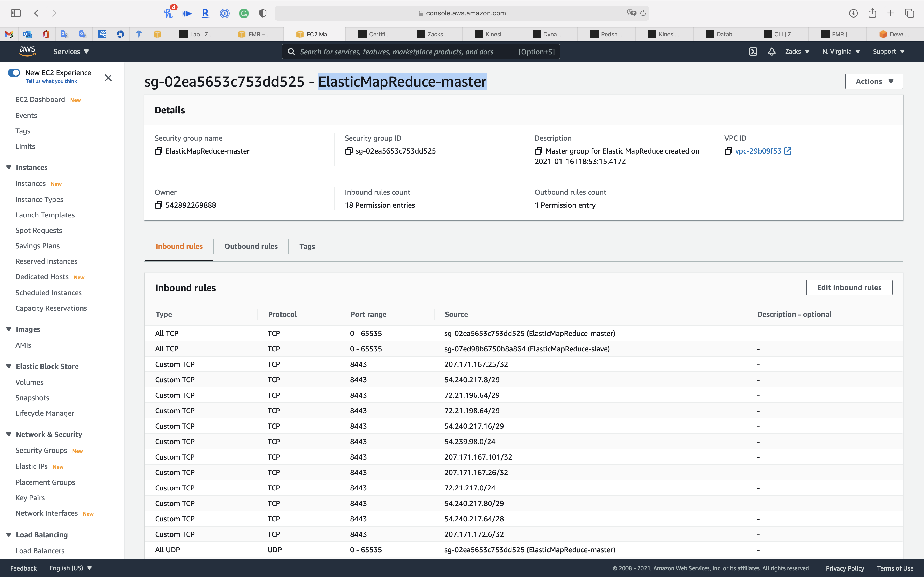
Task: Toggle off New EC2 Experience switch
Action: click(x=14, y=72)
